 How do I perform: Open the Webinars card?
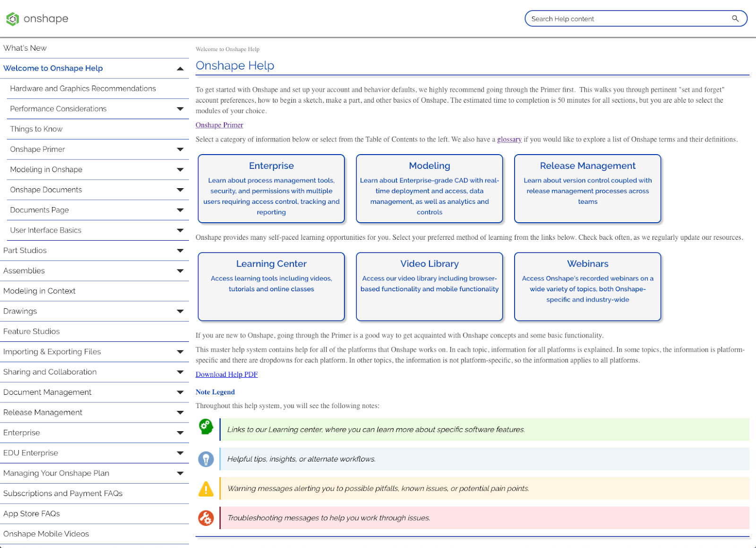tap(587, 287)
